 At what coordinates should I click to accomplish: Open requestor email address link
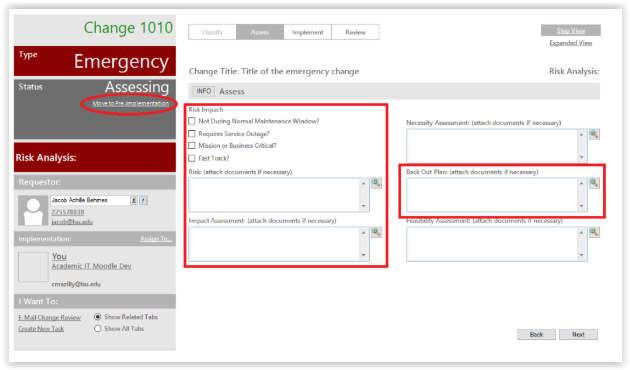[x=72, y=222]
